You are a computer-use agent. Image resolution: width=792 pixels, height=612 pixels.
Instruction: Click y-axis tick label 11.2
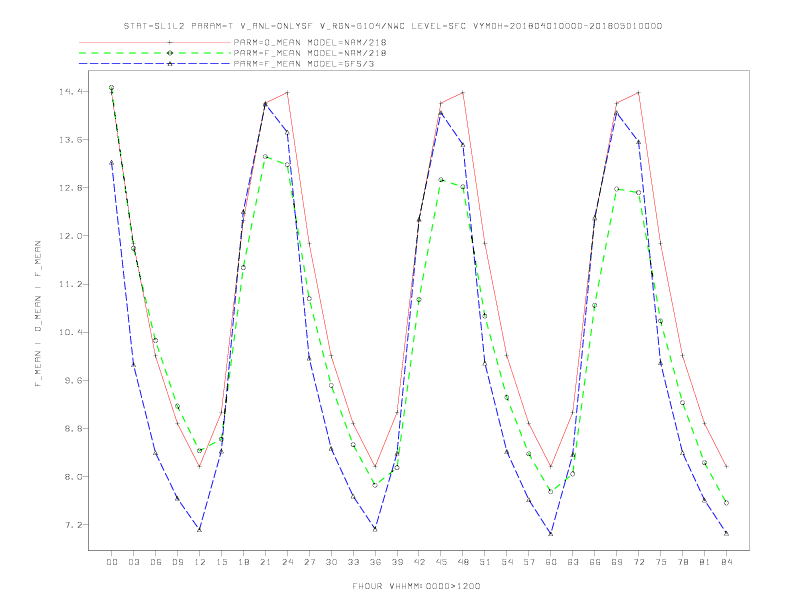click(x=70, y=284)
